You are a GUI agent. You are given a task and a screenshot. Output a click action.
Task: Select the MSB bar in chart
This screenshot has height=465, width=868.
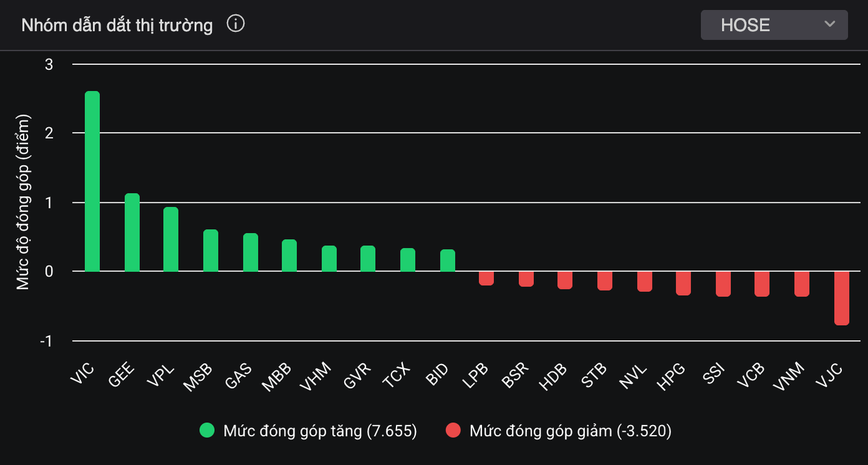click(x=211, y=251)
